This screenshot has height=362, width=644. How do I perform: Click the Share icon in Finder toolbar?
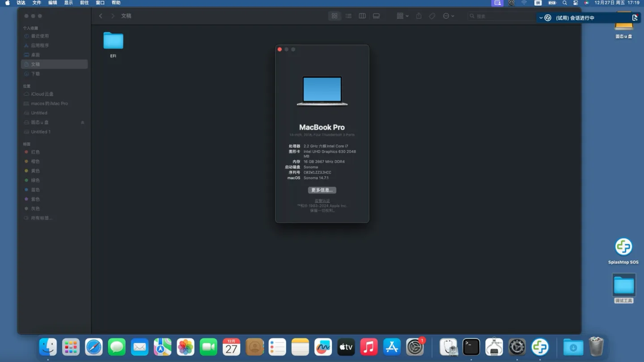pyautogui.click(x=419, y=16)
